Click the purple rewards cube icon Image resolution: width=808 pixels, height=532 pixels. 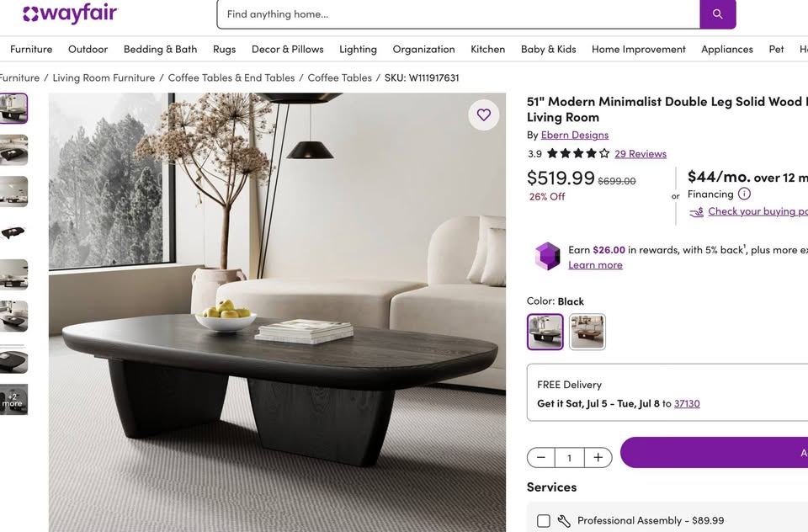[547, 256]
